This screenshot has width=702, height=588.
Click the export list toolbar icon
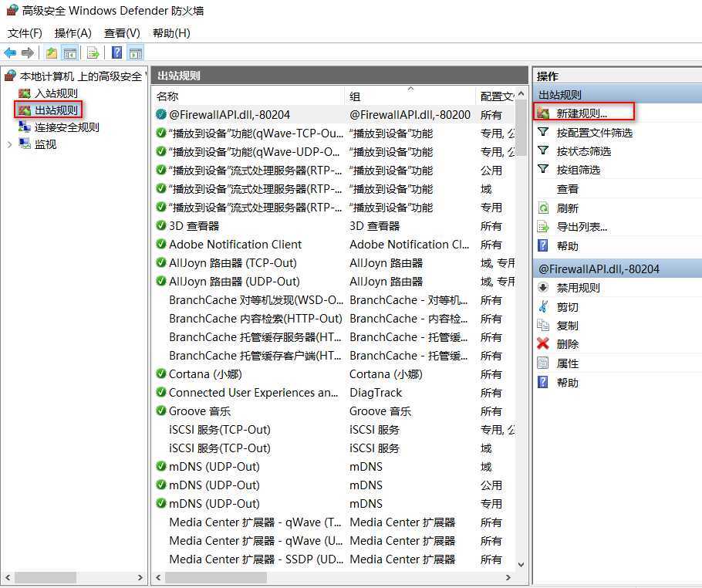pyautogui.click(x=93, y=52)
